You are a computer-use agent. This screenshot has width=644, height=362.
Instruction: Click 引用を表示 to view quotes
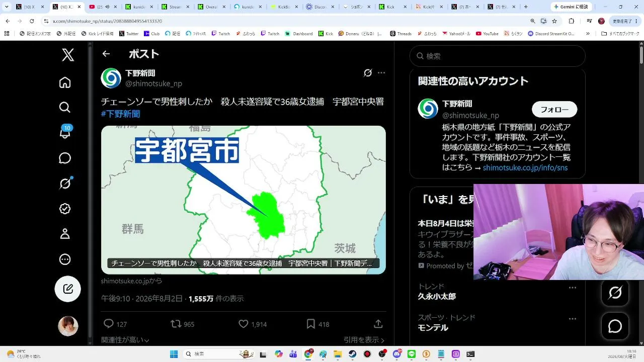pyautogui.click(x=364, y=340)
